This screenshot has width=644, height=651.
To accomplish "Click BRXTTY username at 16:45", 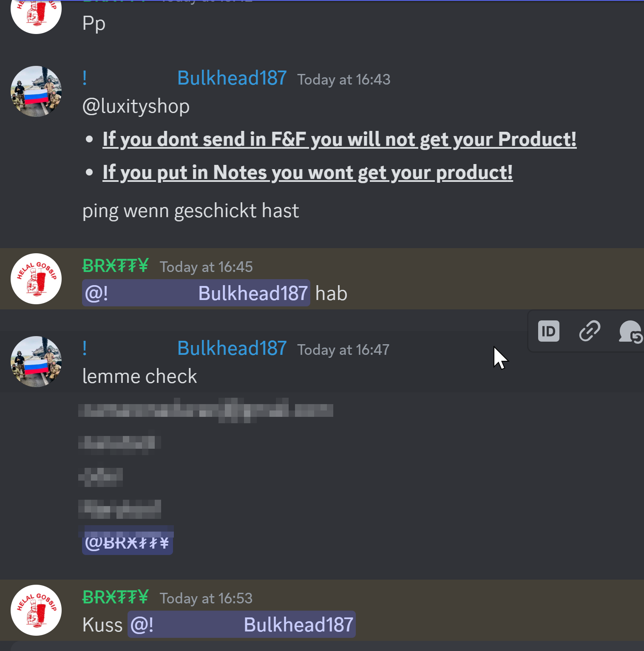I will pyautogui.click(x=115, y=266).
